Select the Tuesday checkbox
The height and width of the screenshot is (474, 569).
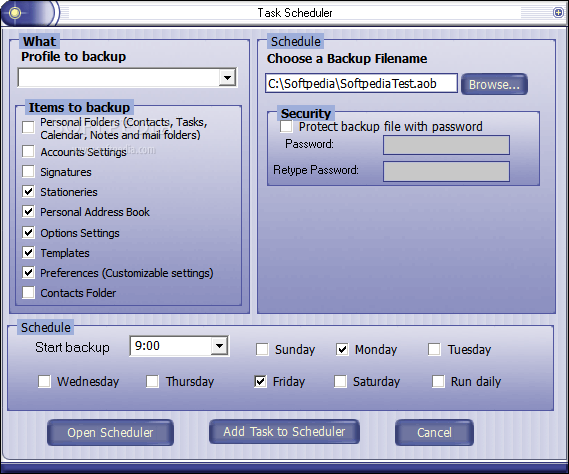(434, 350)
